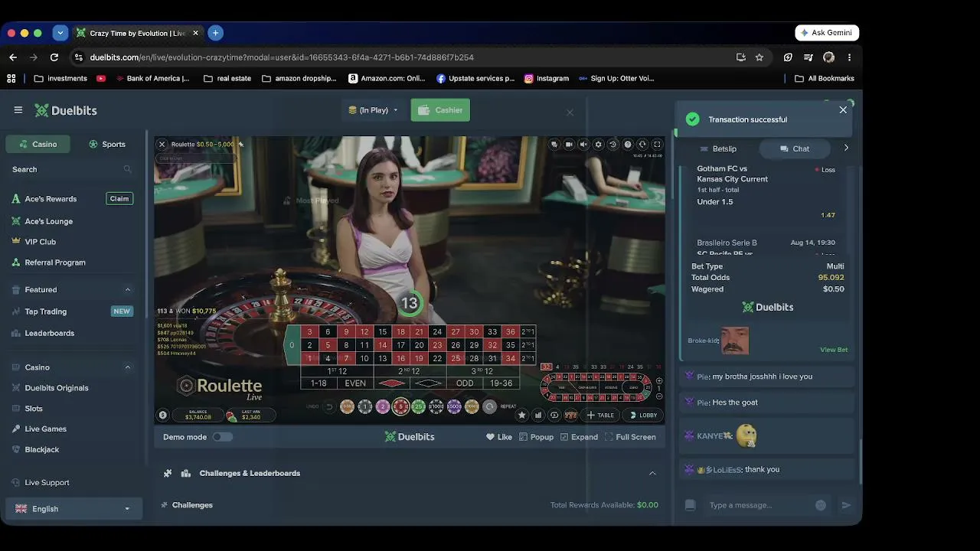Claim Ace's Rewards
The height and width of the screenshot is (551, 980).
pos(119,198)
